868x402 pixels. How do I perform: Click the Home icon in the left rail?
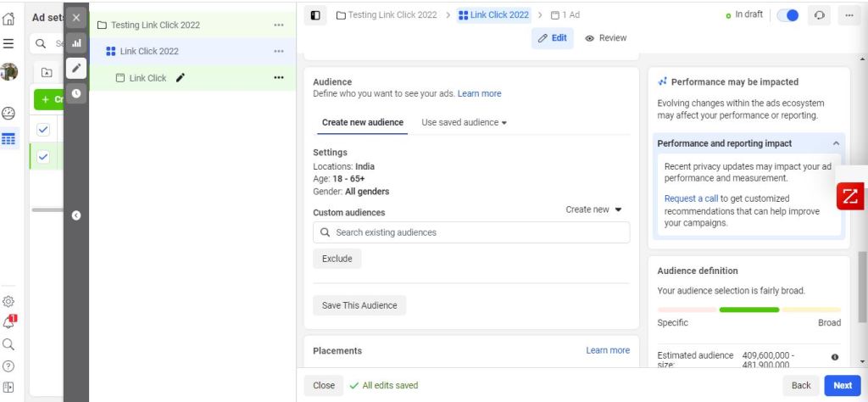(x=9, y=16)
